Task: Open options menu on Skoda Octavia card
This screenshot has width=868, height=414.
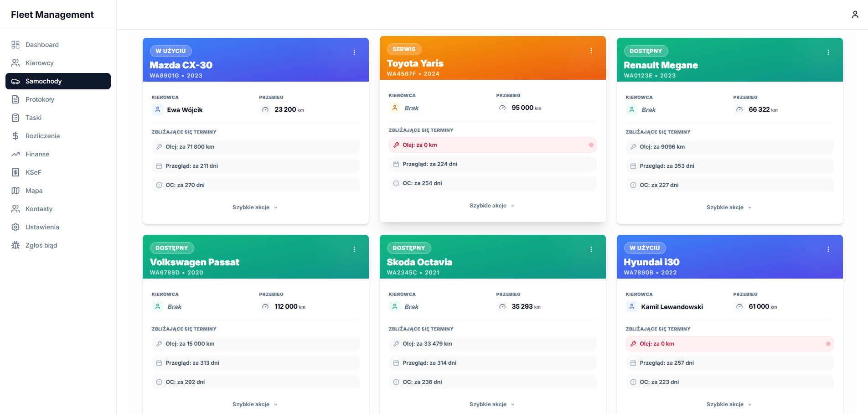Action: [591, 249]
